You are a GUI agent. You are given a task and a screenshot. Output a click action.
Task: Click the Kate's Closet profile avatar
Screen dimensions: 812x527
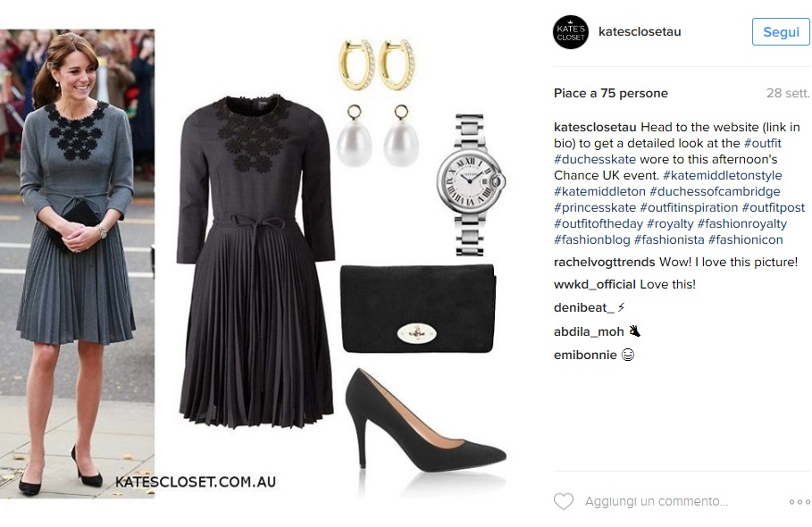click(571, 32)
